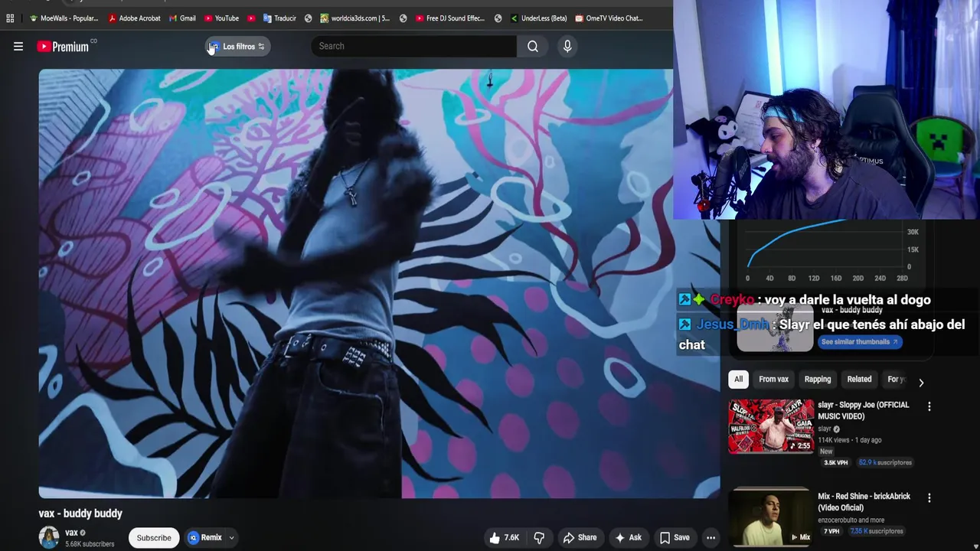Viewport: 980px width, 551px height.
Task: Click the Remix button
Action: point(205,537)
